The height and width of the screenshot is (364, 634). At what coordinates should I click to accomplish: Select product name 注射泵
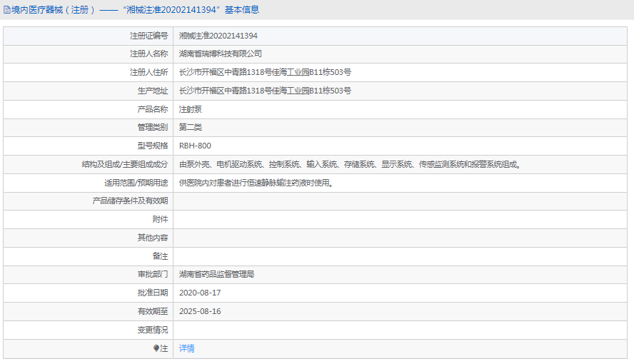click(x=191, y=109)
